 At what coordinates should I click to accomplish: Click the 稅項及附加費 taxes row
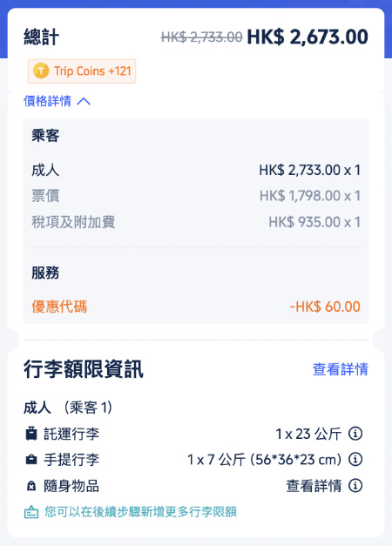[196, 222]
